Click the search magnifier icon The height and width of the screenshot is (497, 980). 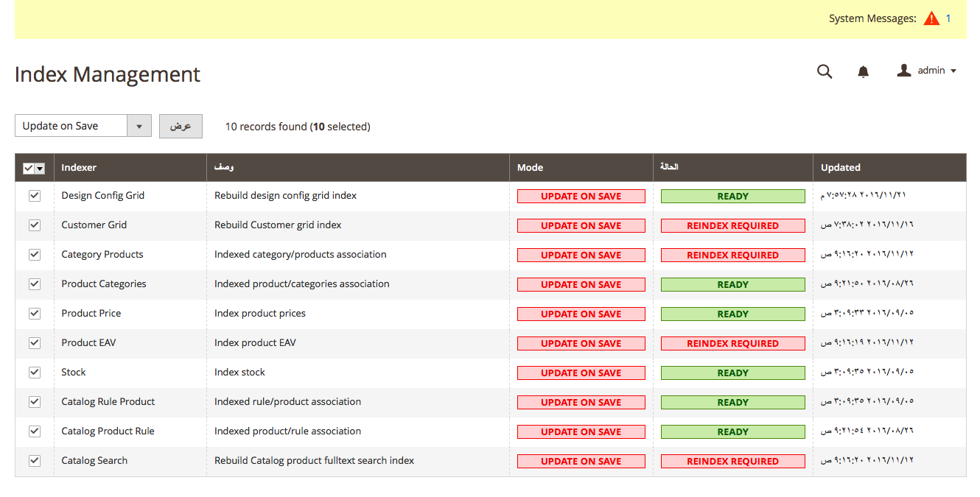click(825, 71)
